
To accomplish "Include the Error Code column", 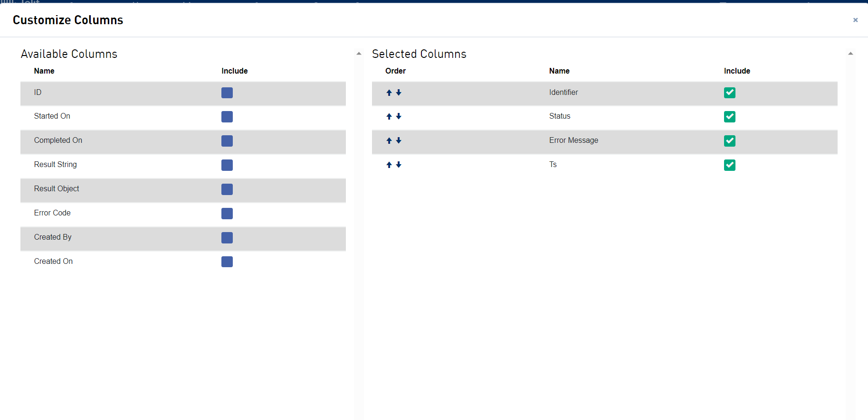I will coord(227,214).
